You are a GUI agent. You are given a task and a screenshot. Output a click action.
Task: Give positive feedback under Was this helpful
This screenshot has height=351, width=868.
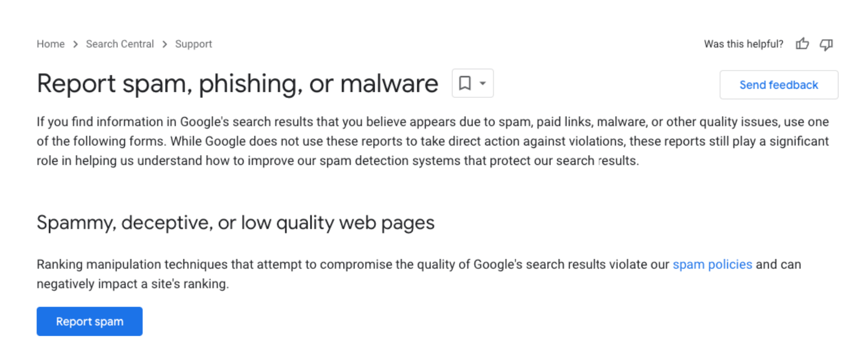pyautogui.click(x=802, y=44)
